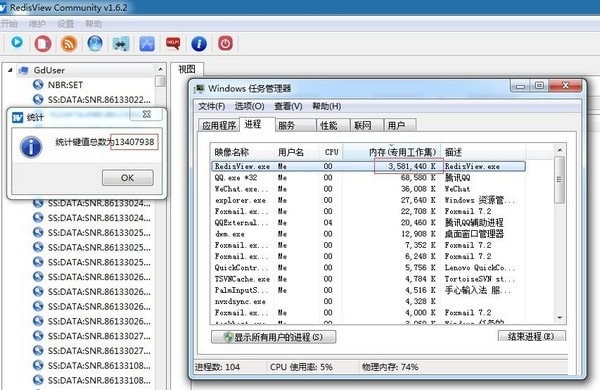Image resolution: width=600 pixels, height=390 pixels.
Task: Sort by the CPU column header
Action: coord(331,152)
